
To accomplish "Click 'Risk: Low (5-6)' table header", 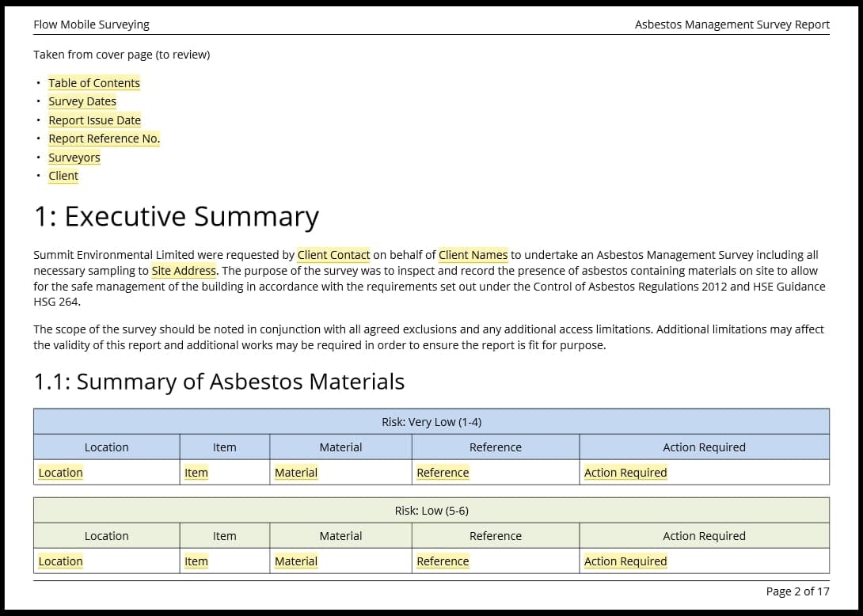I will (431, 511).
